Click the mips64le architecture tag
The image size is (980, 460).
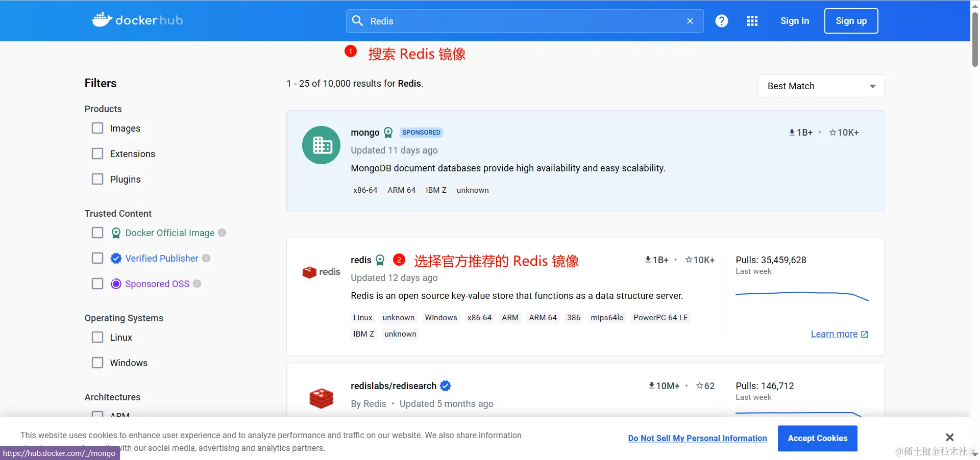pos(607,318)
